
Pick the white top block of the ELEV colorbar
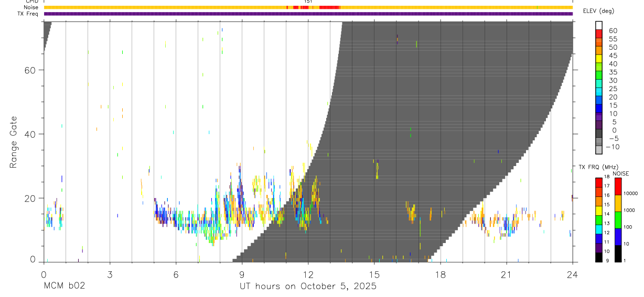click(x=599, y=25)
